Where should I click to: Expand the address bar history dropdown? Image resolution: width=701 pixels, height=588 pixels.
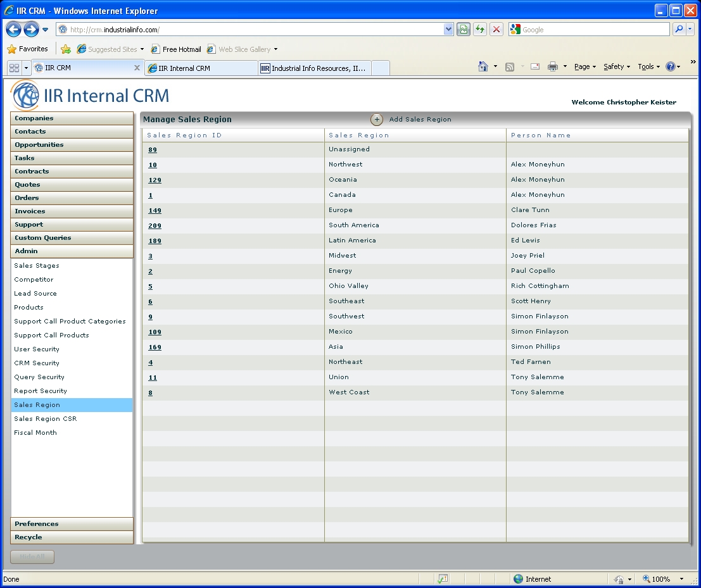click(448, 30)
